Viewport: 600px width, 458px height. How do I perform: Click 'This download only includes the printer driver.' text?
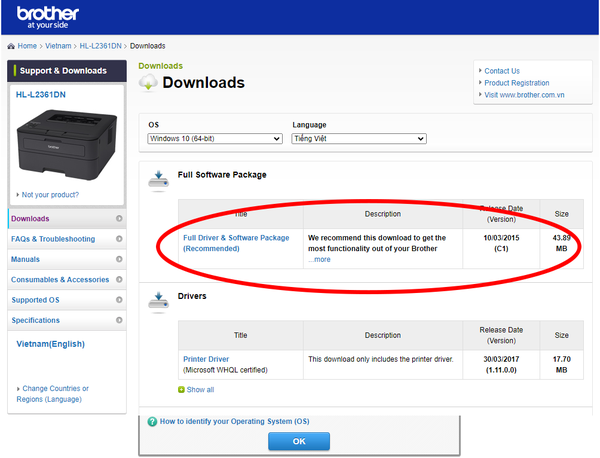381,359
